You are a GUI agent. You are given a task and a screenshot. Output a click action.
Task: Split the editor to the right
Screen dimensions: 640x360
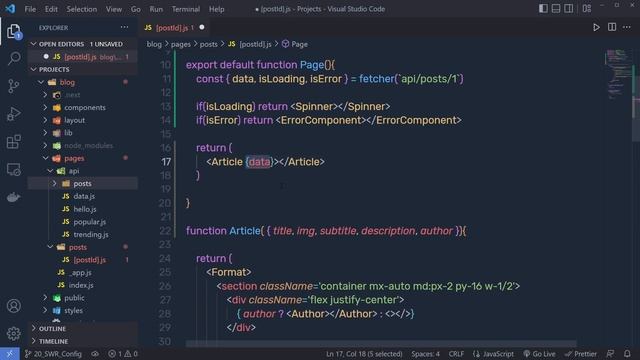point(612,27)
